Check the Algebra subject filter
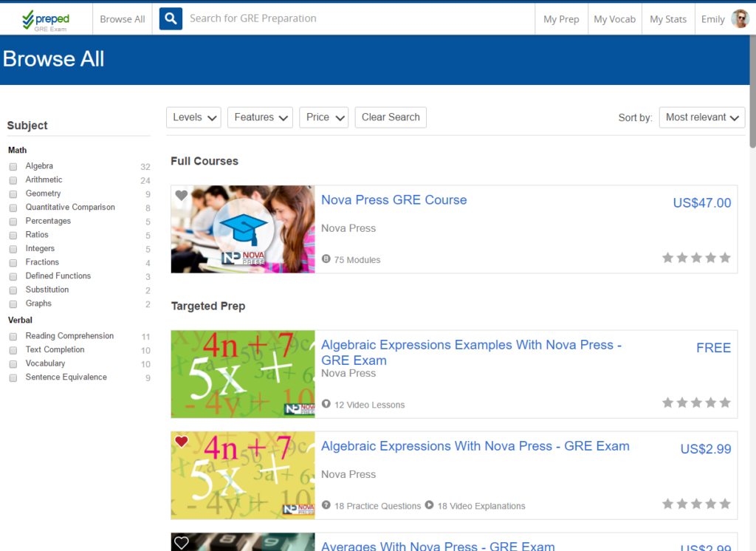This screenshot has width=756, height=551. (x=13, y=166)
